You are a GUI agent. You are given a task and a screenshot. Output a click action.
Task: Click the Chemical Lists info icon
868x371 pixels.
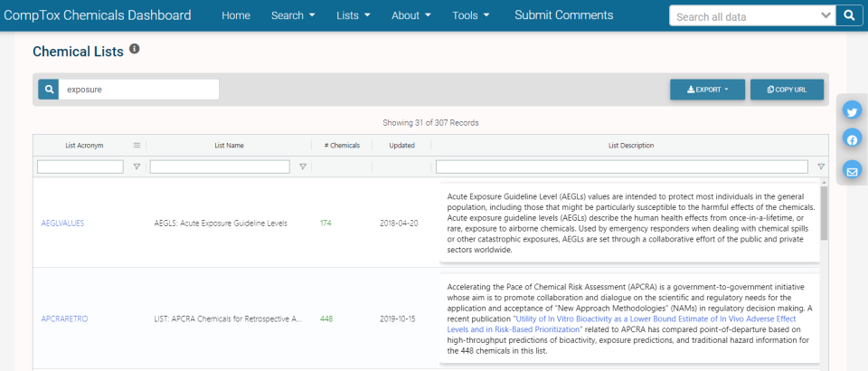pyautogui.click(x=134, y=49)
